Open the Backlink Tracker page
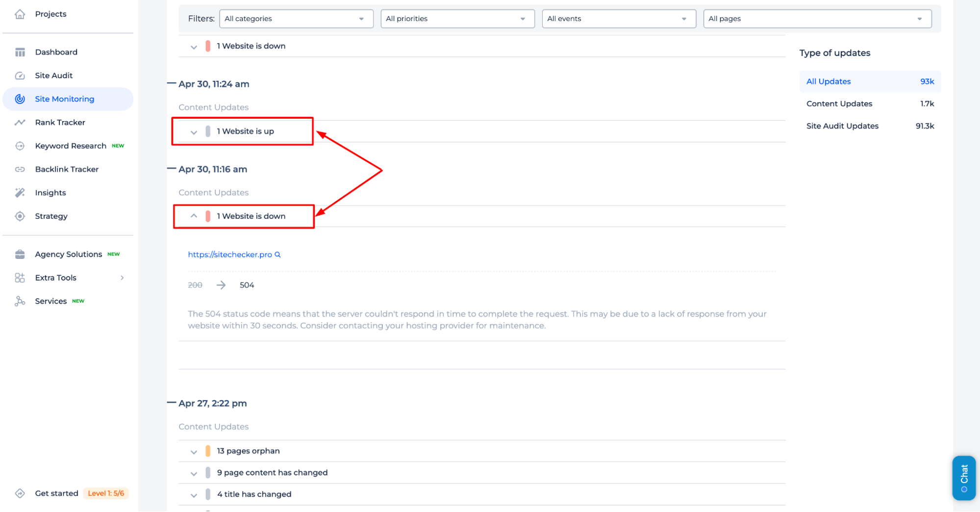 (x=67, y=169)
